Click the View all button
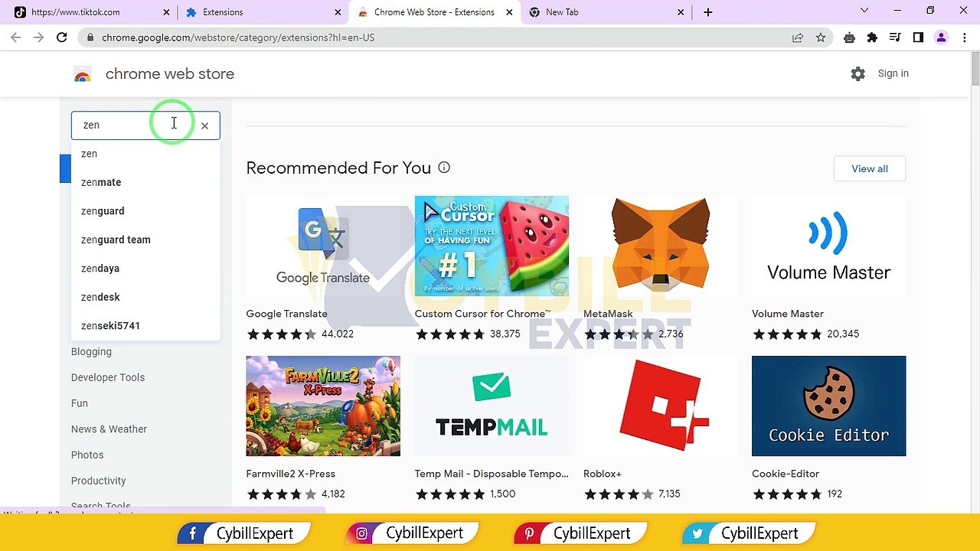 pos(870,168)
